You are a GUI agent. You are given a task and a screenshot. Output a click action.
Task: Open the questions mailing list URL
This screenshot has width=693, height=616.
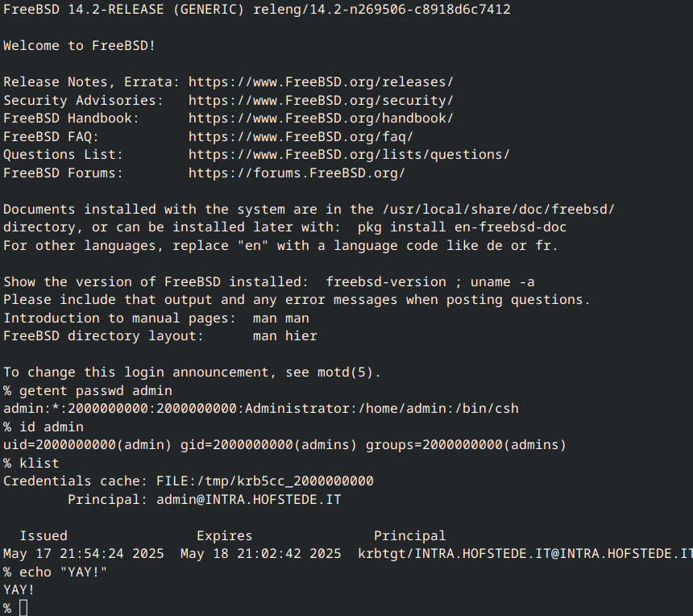[x=349, y=154]
